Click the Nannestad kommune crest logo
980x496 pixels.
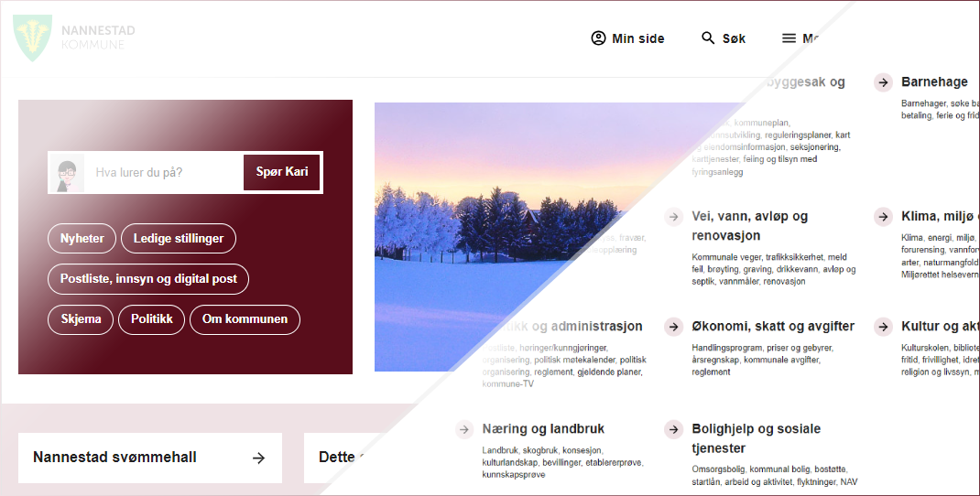32,38
